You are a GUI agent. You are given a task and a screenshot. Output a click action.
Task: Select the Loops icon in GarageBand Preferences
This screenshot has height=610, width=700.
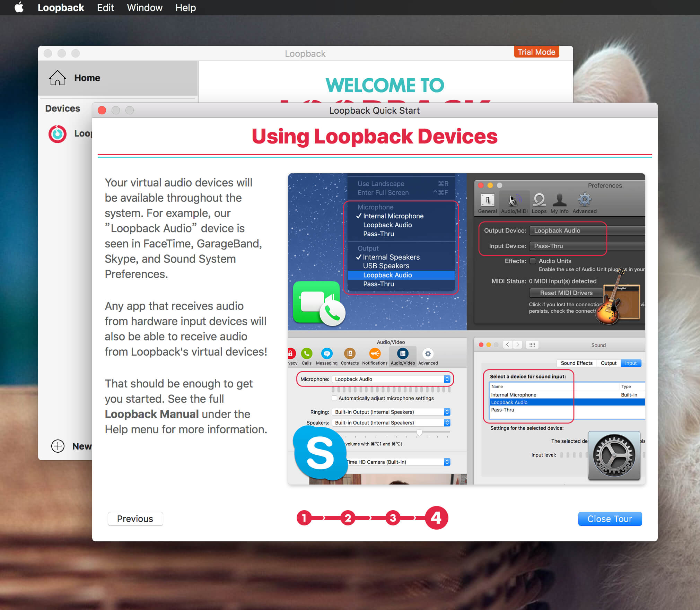(539, 203)
